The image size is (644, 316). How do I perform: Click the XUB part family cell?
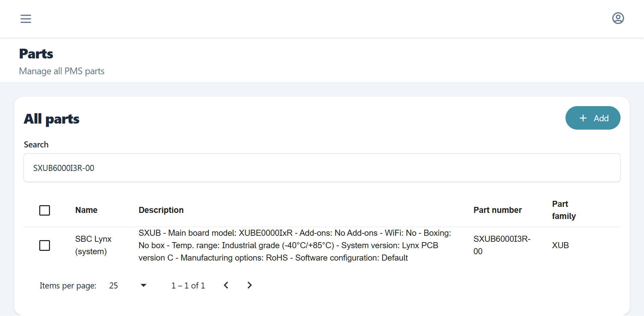point(560,245)
